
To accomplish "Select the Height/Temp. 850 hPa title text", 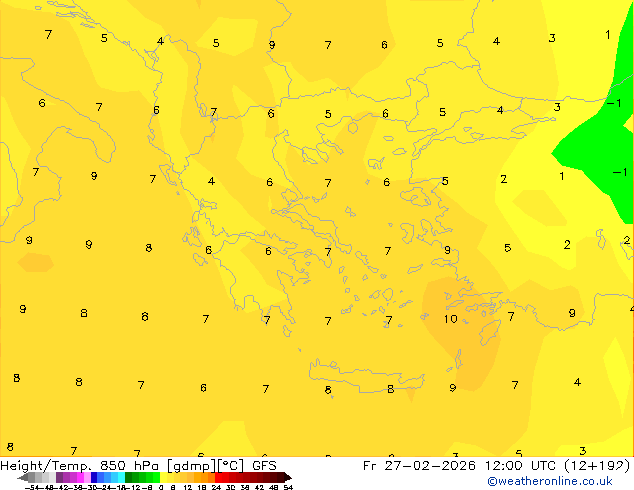I will coord(80,466).
